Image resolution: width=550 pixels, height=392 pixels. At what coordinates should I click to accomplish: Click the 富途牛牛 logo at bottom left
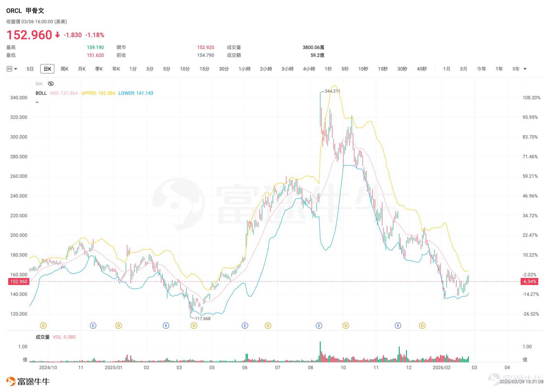[x=28, y=381]
